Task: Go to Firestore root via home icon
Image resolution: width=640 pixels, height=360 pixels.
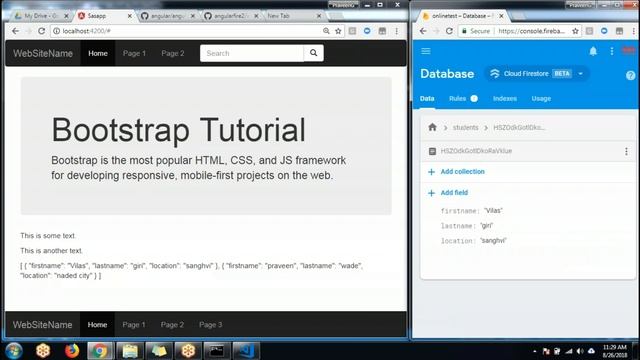Action: (x=432, y=127)
